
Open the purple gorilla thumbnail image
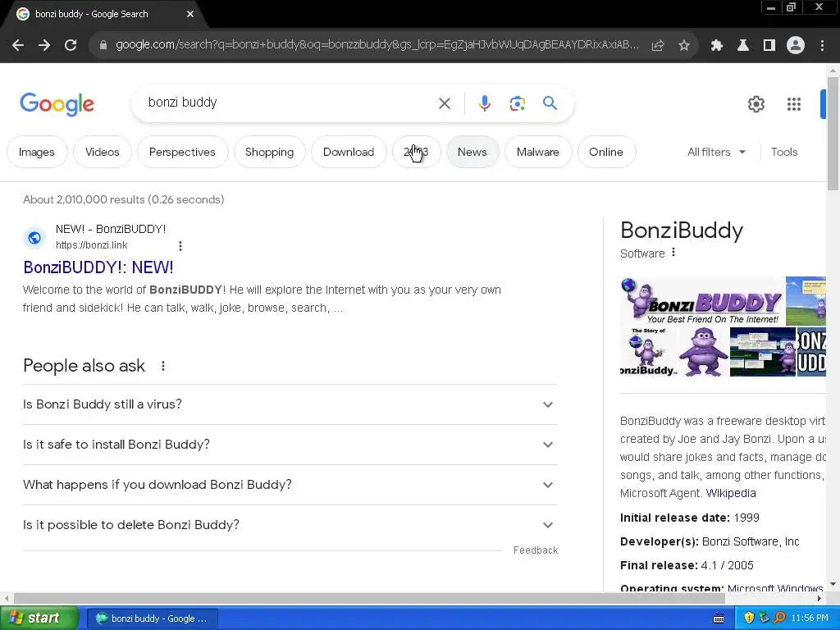coord(703,352)
